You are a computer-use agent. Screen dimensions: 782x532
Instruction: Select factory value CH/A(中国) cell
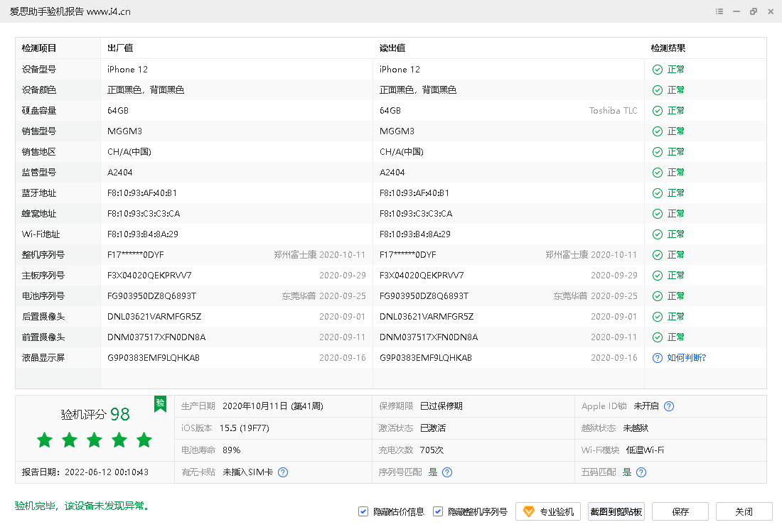pos(129,152)
